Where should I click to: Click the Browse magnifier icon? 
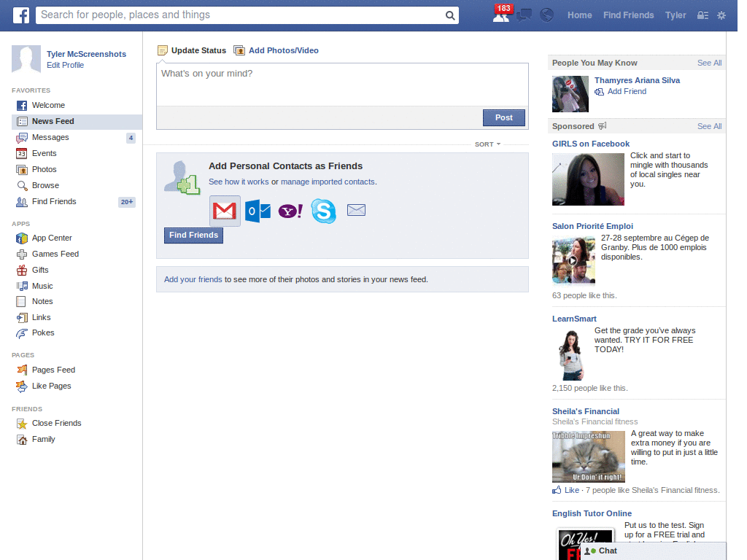(22, 186)
